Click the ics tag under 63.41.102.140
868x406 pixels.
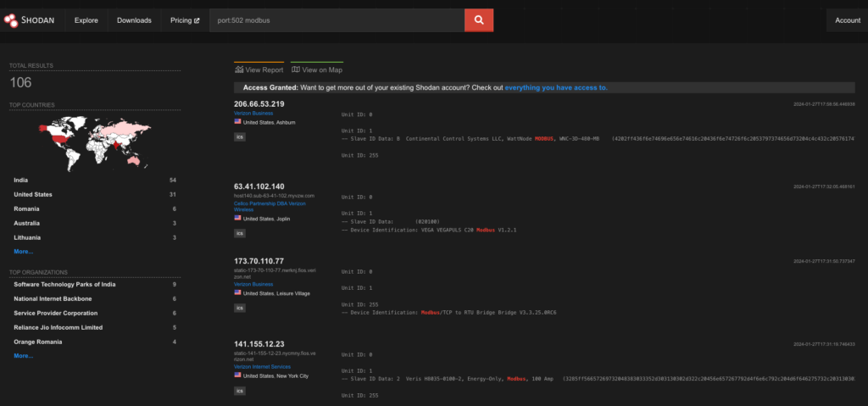click(x=240, y=233)
